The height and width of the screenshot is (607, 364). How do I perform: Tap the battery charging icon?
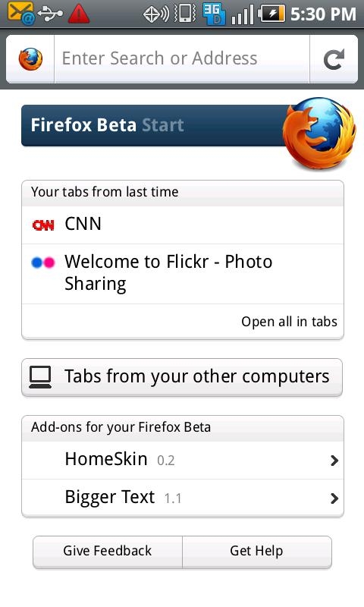pos(272,14)
